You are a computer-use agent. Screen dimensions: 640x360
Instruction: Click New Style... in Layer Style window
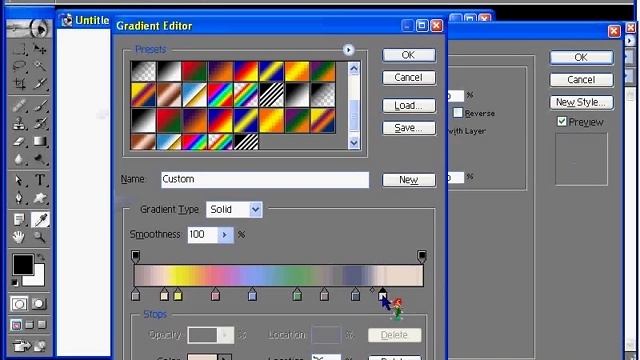[x=581, y=102]
